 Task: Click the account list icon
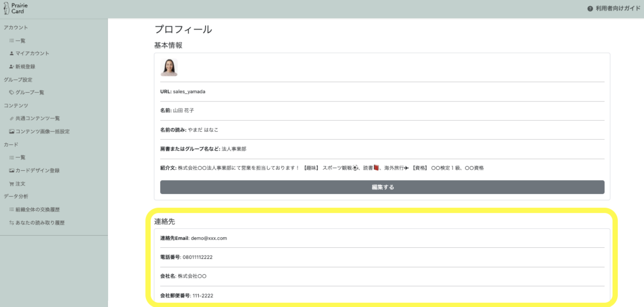point(11,41)
